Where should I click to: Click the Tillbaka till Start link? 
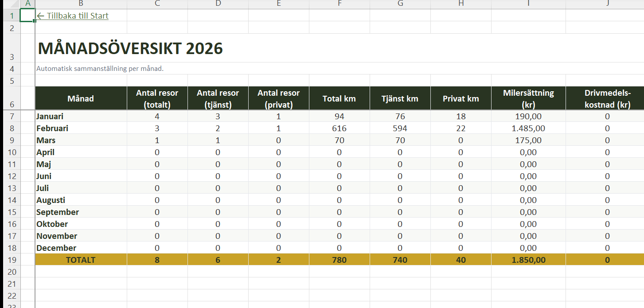73,16
